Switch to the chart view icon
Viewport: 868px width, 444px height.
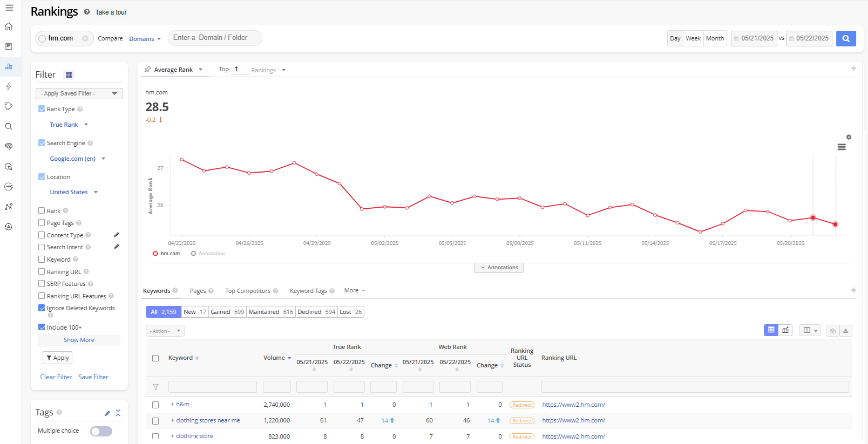[785, 330]
